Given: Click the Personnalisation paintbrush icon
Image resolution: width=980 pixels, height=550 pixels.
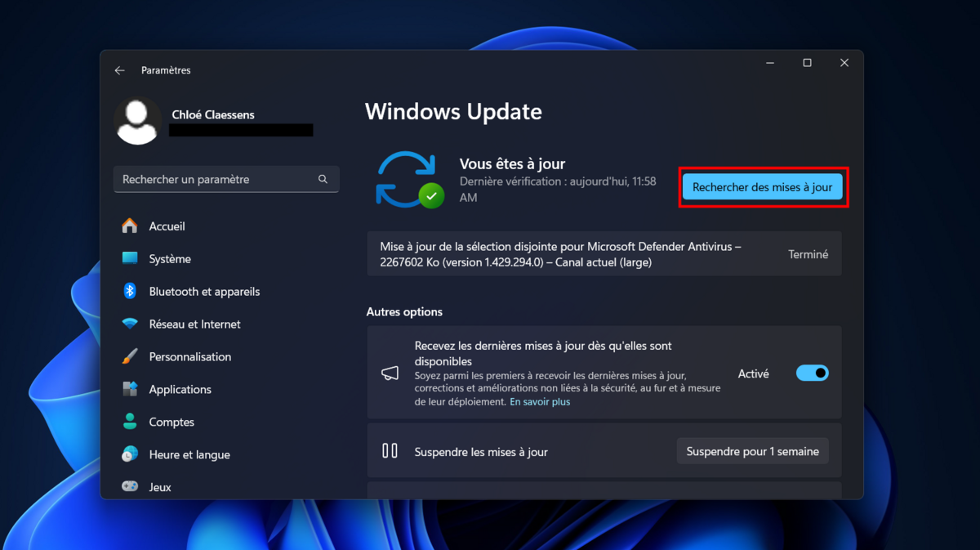Looking at the screenshot, I should tap(130, 357).
